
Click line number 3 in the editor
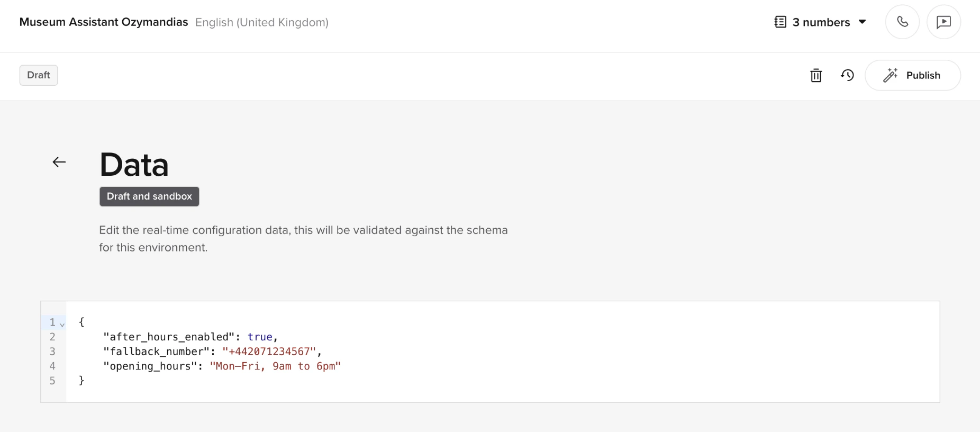pos(52,352)
